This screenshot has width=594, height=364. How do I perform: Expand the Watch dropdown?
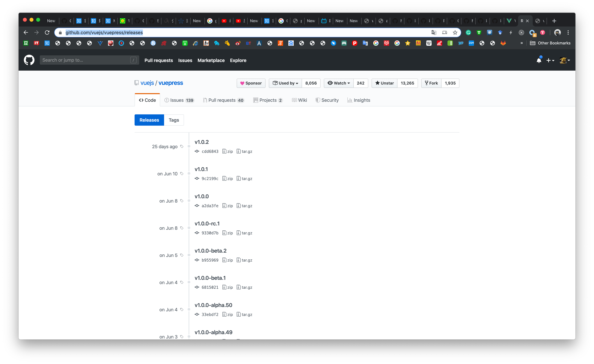339,83
